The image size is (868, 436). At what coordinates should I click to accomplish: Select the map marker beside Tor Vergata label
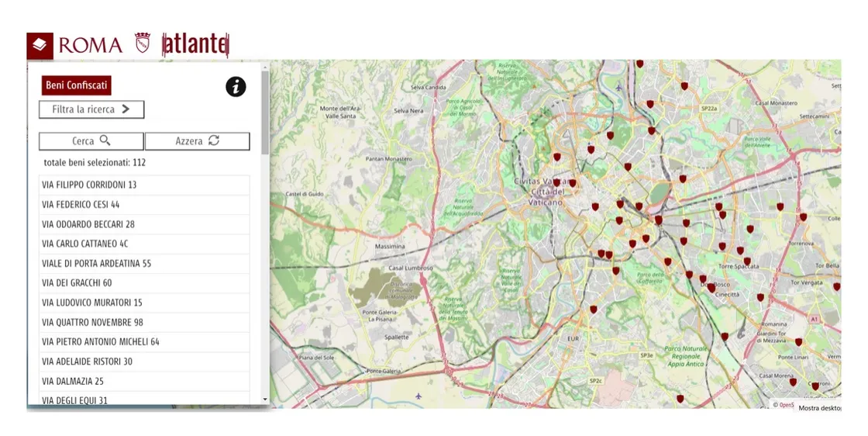click(836, 287)
